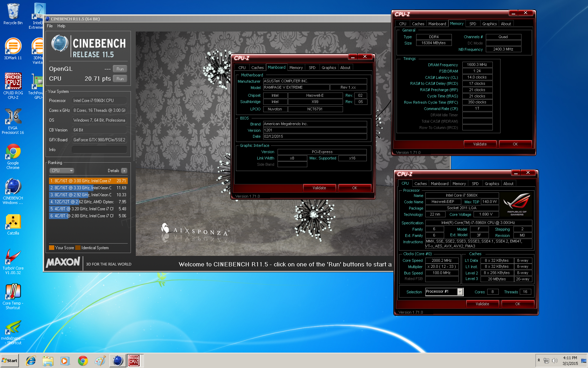The height and width of the screenshot is (368, 588).
Task: Select the 4C/8T 2.80 GHz ranking row
Action: point(88,216)
